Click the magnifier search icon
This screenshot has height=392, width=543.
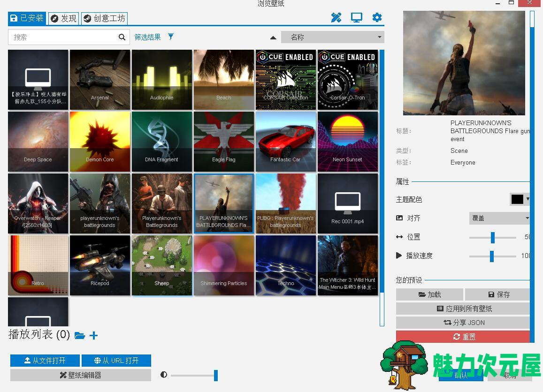122,37
